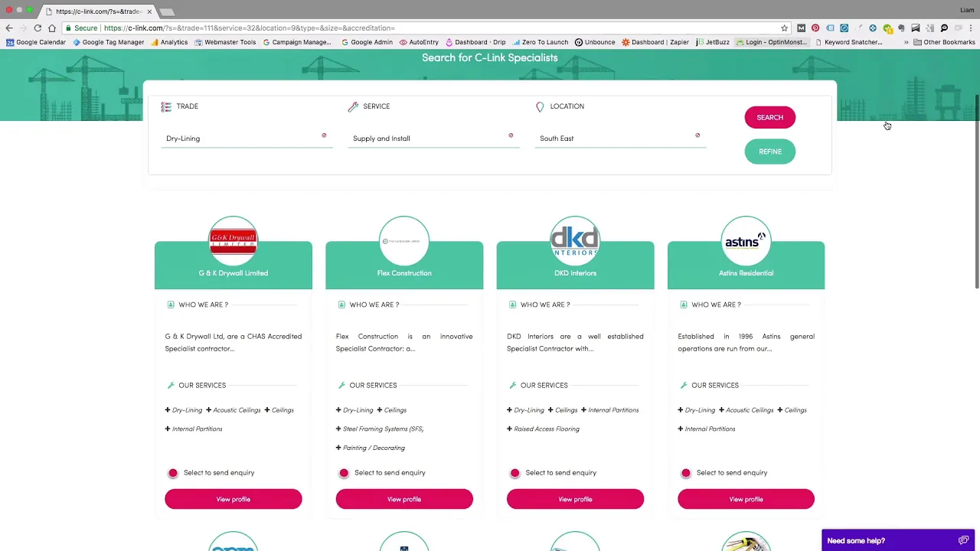The width and height of the screenshot is (980, 551).
Task: Open the Pinterest extension icon
Action: pos(815,28)
